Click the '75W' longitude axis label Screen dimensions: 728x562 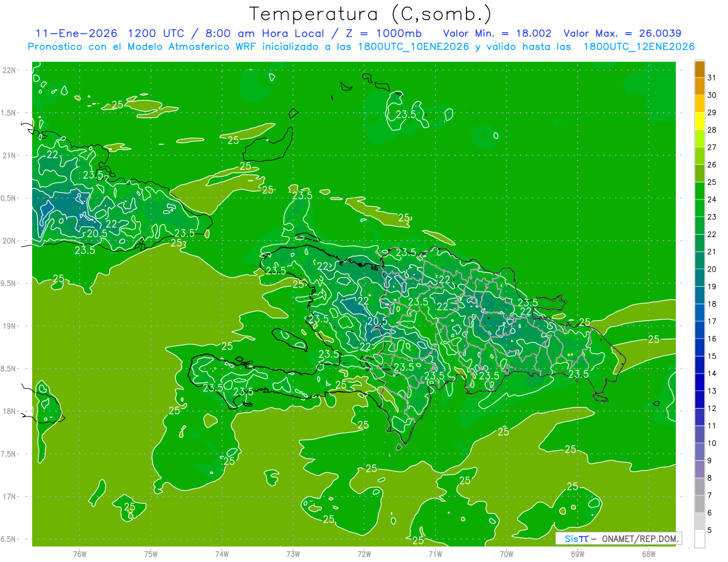coord(151,554)
